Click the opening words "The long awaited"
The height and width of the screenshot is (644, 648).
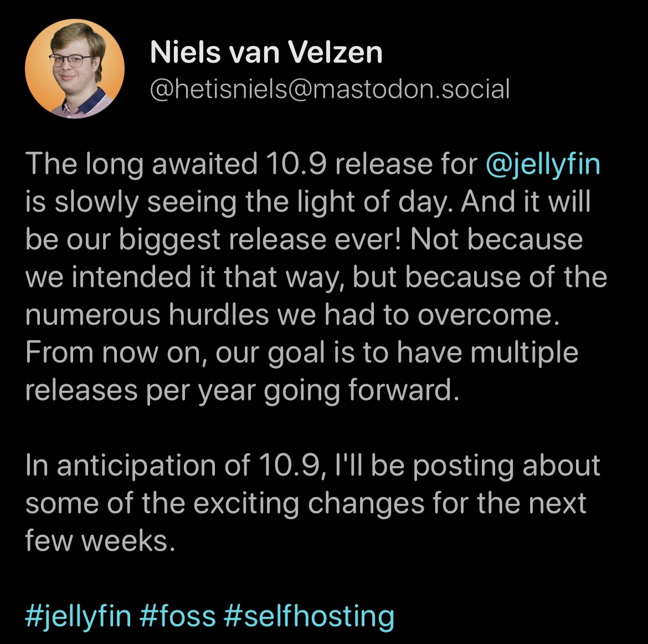coord(141,164)
